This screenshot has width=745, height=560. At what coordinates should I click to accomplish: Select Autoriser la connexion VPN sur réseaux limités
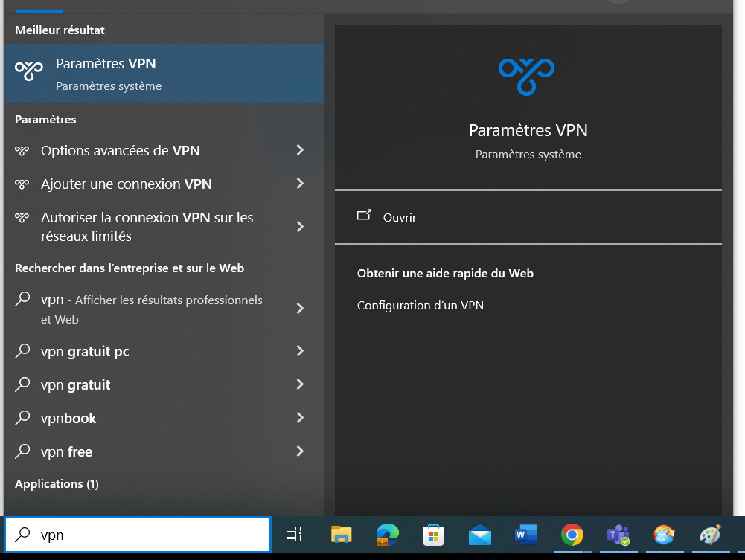[x=149, y=227]
